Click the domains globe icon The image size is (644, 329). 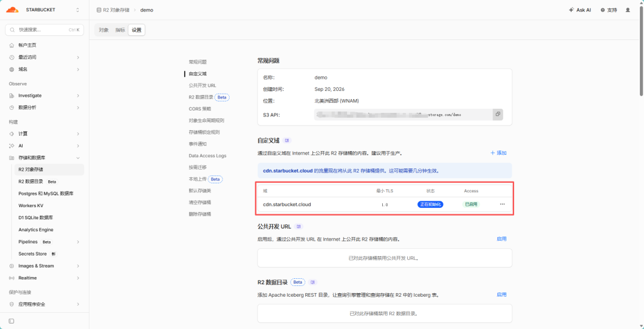click(11, 69)
